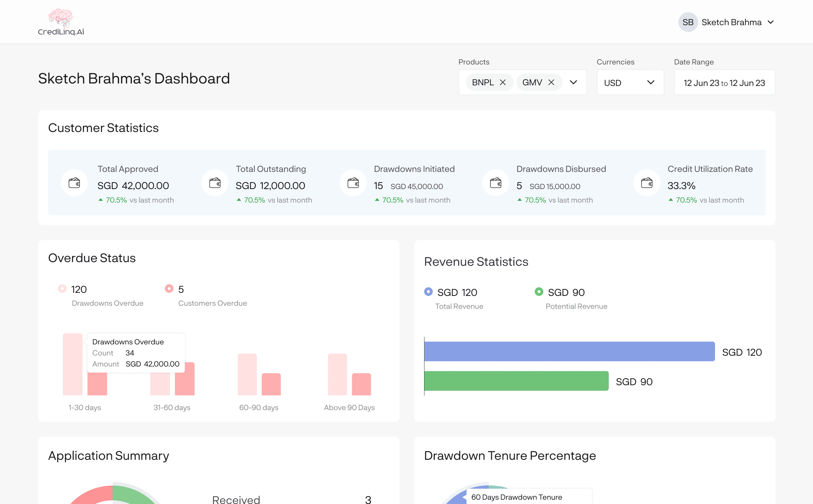Screen dimensions: 813x504
Task: Toggle the Customers Overdue legend marker
Action: point(169,288)
